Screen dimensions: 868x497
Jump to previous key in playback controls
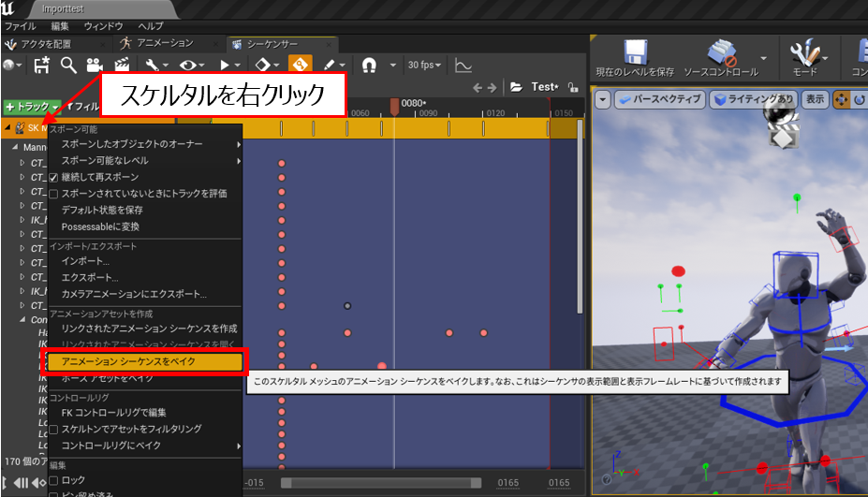tap(38, 483)
